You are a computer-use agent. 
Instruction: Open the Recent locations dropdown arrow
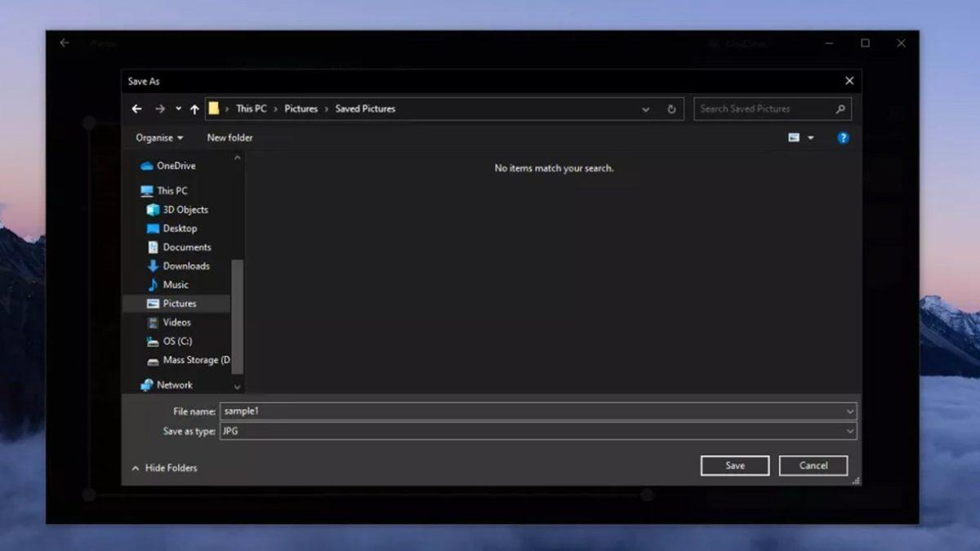click(178, 109)
